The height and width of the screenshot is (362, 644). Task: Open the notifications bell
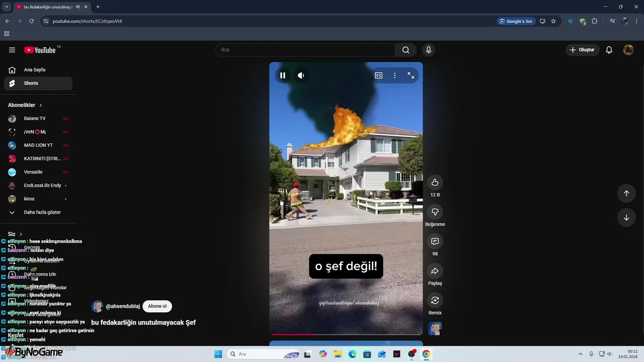tap(609, 50)
